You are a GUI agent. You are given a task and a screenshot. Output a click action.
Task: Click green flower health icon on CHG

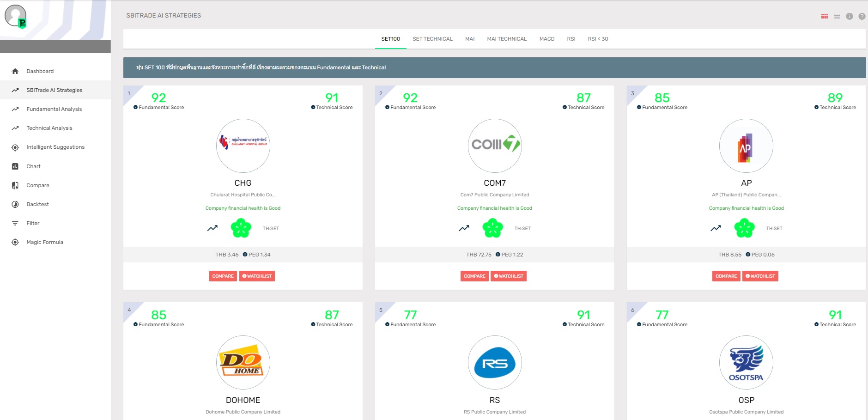click(x=241, y=228)
